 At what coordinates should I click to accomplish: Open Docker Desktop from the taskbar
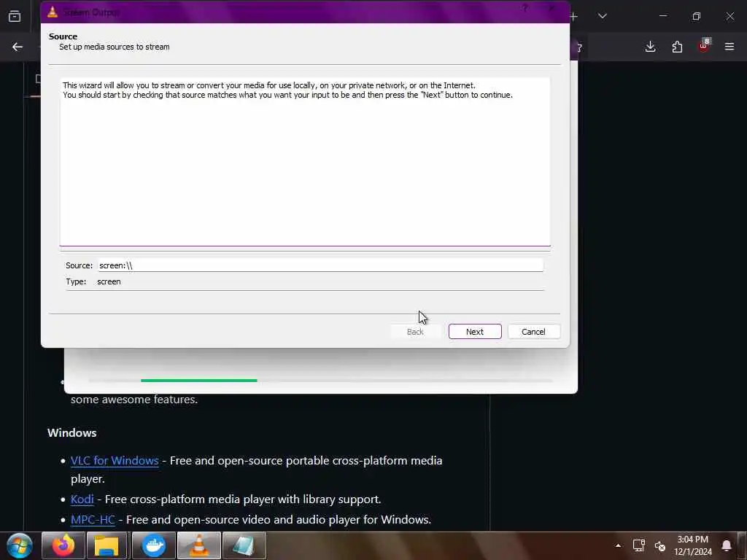[153, 545]
